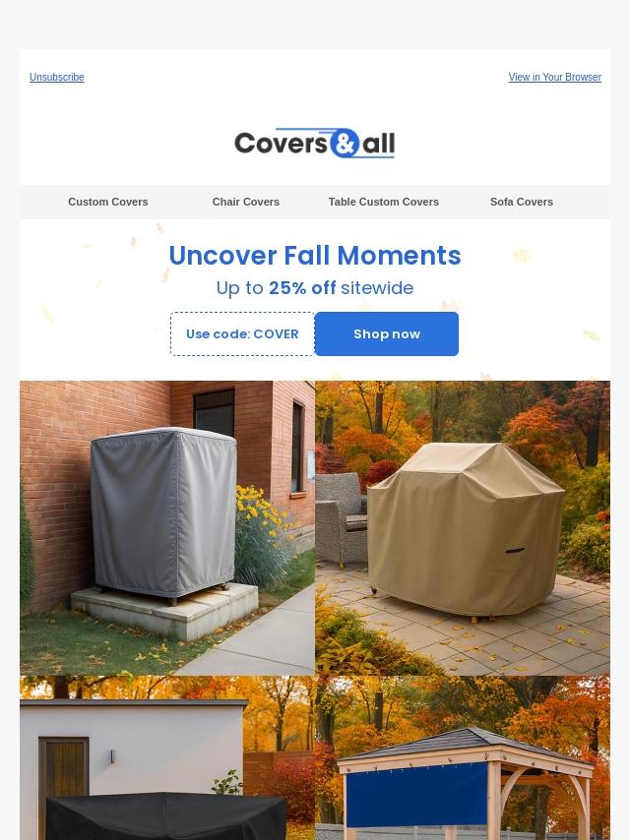Open Table Custom Covers category
Screen dimensions: 630x840
(x=383, y=202)
